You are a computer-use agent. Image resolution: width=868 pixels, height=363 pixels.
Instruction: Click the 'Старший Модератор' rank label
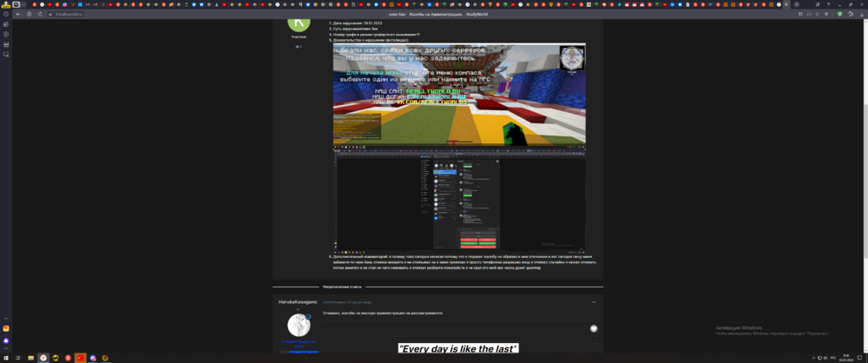(299, 342)
